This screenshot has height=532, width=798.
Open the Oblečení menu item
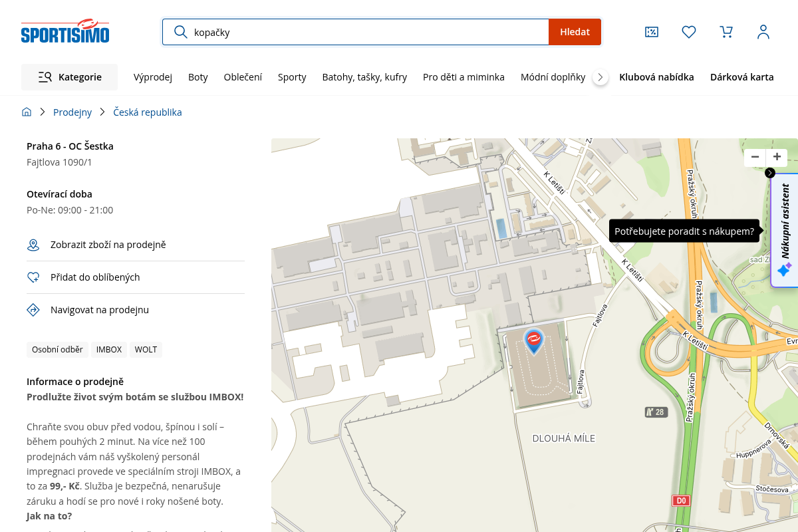(243, 77)
